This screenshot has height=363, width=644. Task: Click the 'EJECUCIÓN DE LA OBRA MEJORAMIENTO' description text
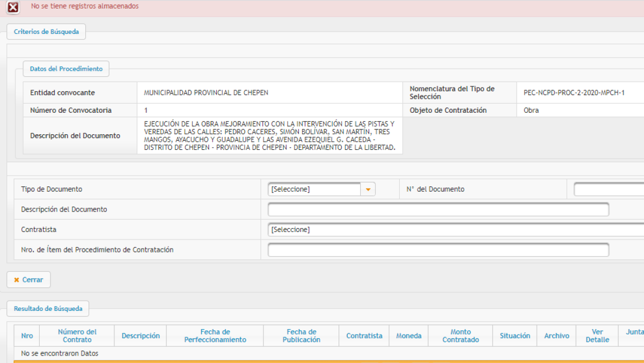270,135
